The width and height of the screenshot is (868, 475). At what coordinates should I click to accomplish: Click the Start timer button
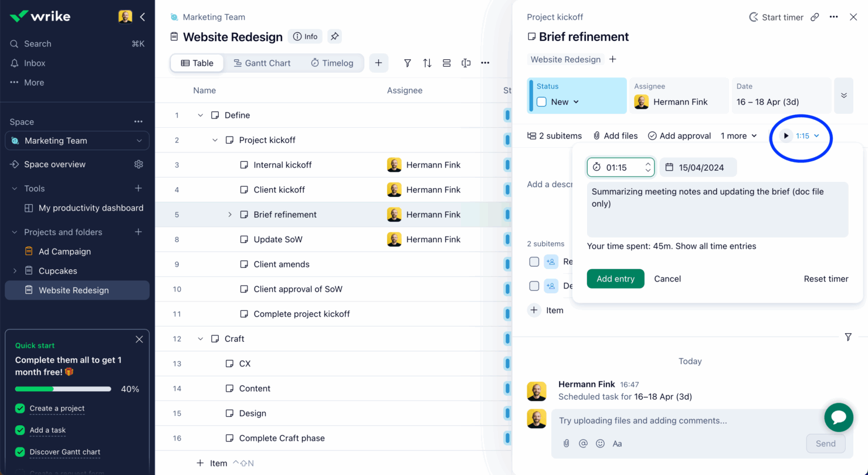pos(776,17)
